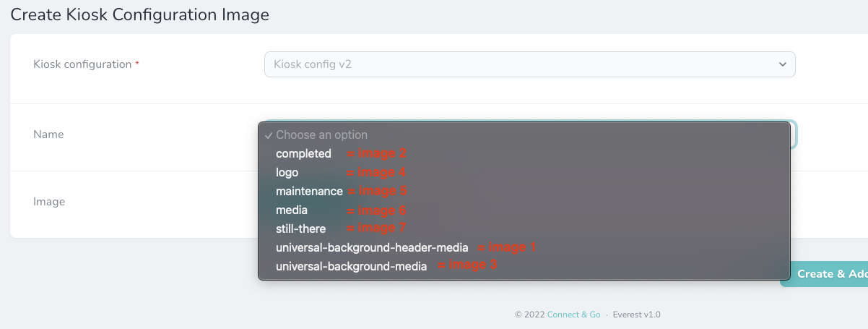Viewport: 868px width, 329px height.
Task: Open the Connect & Go footer link
Action: point(573,315)
